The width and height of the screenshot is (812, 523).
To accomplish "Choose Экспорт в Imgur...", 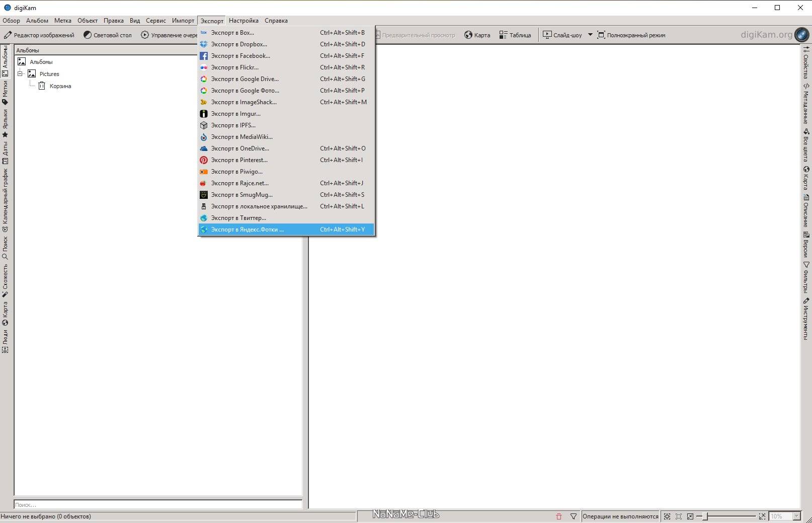I will click(x=286, y=114).
